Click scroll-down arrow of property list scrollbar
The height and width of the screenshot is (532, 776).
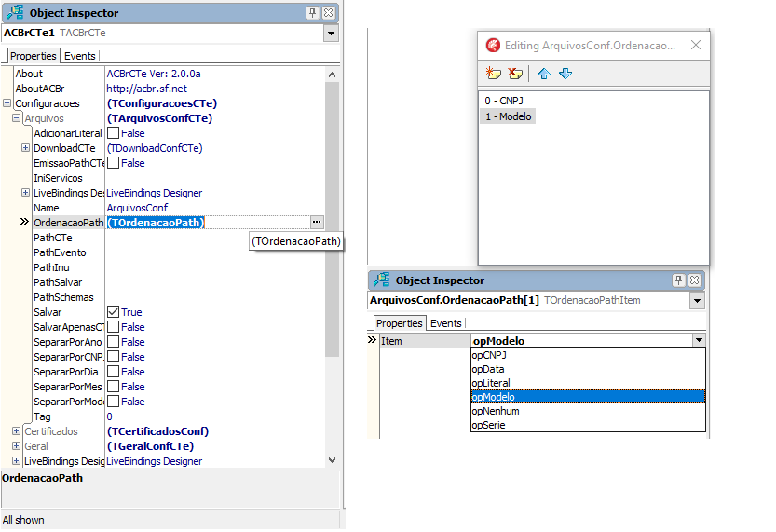tap(332, 459)
